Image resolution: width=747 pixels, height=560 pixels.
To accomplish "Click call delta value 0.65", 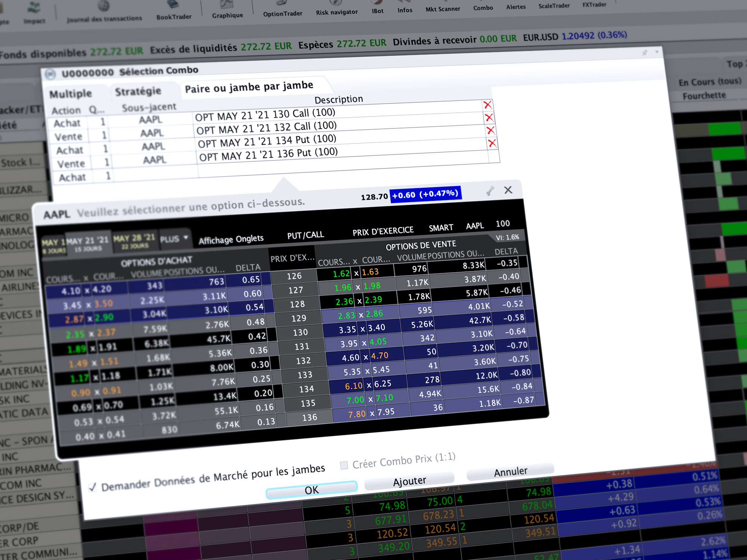I will point(251,280).
